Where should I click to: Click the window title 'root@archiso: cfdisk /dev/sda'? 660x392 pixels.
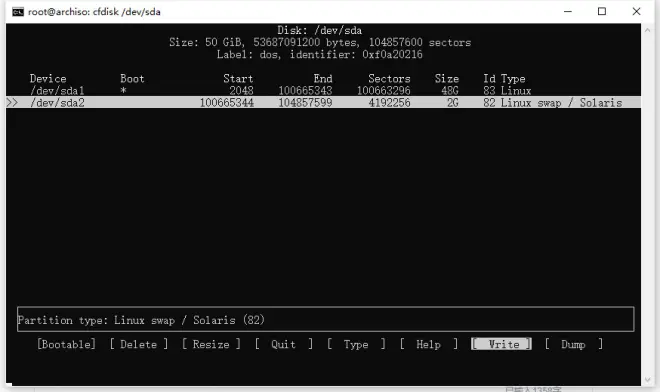pos(94,12)
